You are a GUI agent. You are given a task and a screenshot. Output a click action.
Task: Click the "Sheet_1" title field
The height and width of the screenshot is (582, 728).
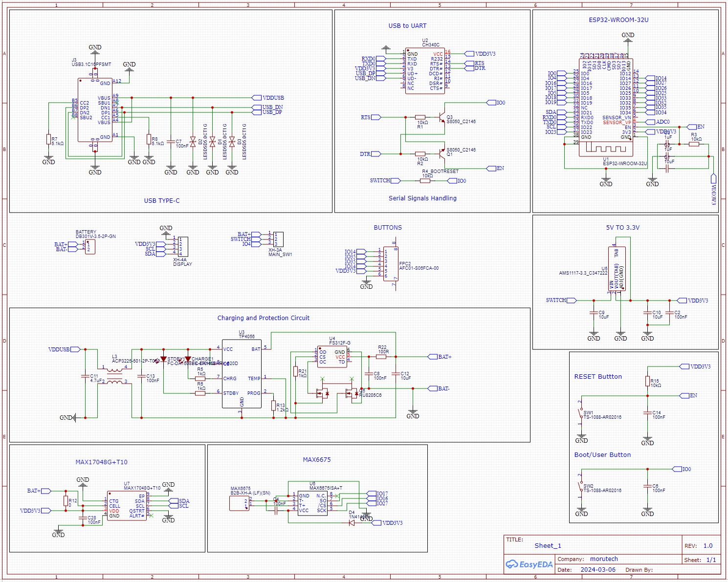point(548,545)
